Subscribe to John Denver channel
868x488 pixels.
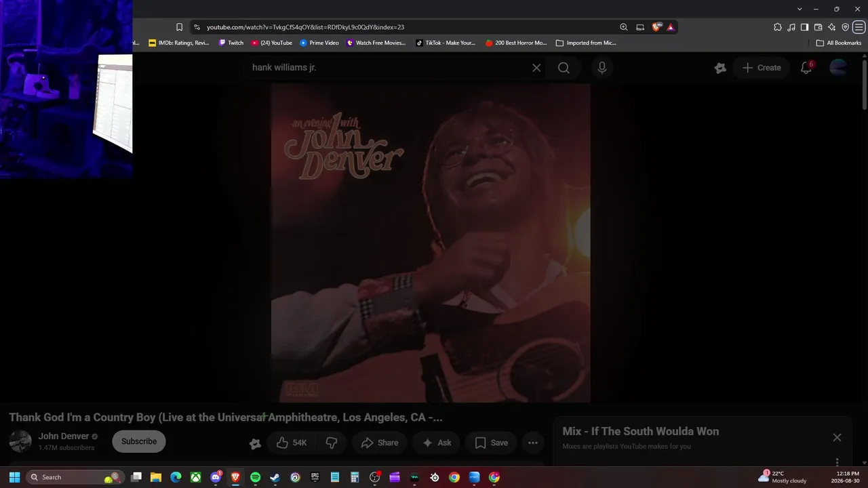pyautogui.click(x=139, y=441)
